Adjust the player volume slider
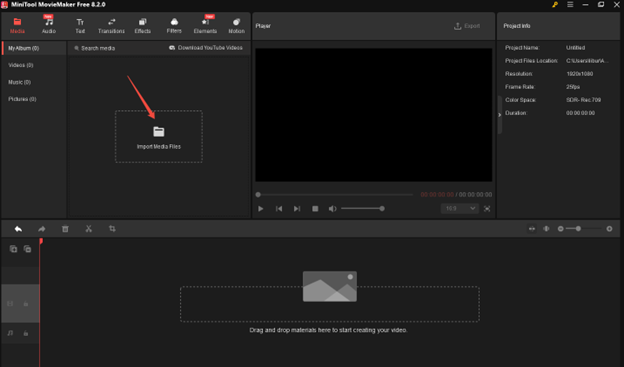Screen dimensions: 624x367 (x=363, y=209)
